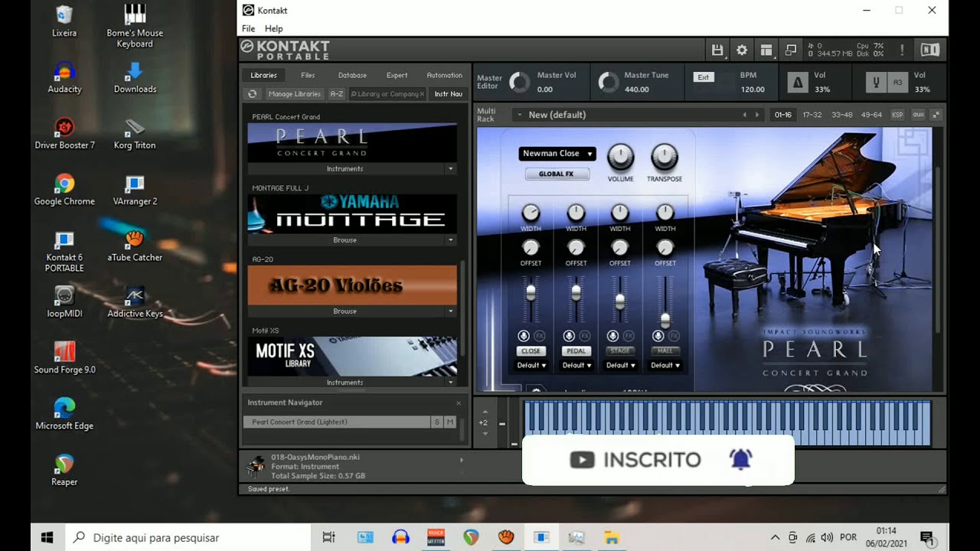The image size is (980, 551).
Task: Toggle the CLOSE mic mute (microphone) icon
Action: 524,336
